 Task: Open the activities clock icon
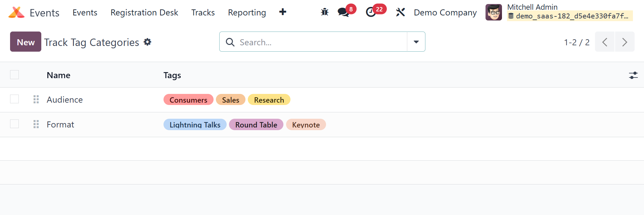pos(371,12)
